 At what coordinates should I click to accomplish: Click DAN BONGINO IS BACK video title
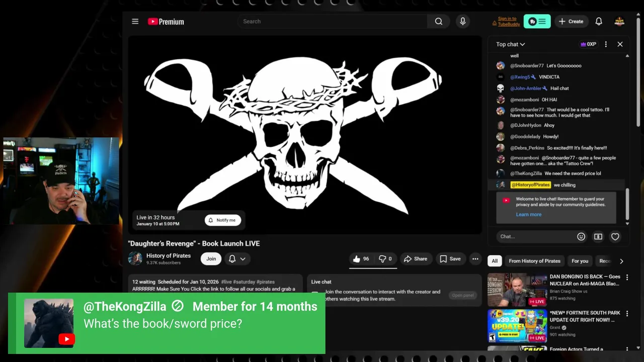[585, 280]
